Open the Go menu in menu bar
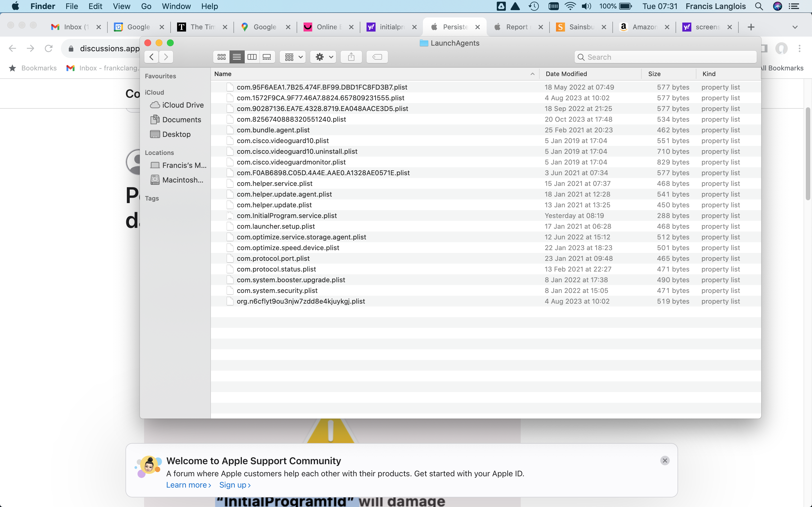 click(x=146, y=6)
